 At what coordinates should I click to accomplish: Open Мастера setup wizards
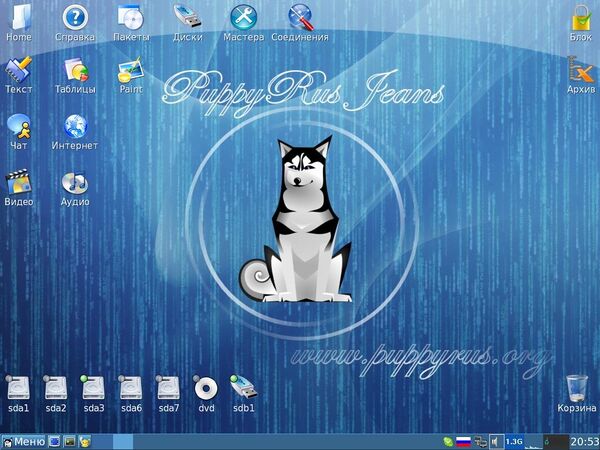tap(243, 18)
